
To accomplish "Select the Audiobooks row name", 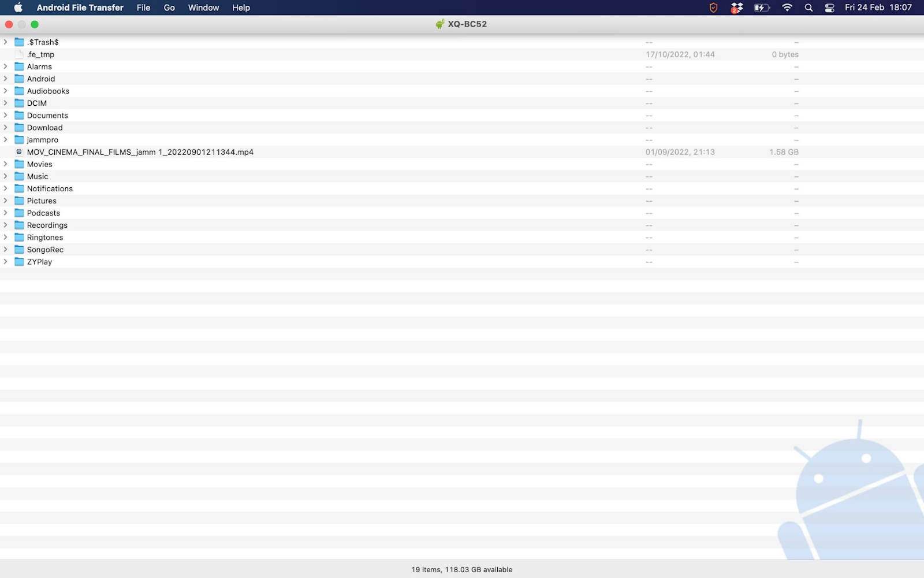I will (48, 91).
